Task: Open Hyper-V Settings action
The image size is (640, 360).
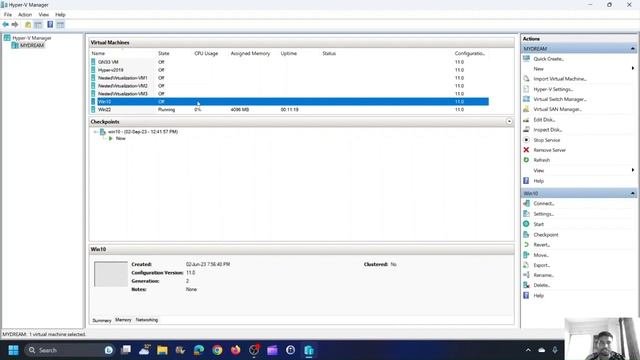Action: pyautogui.click(x=553, y=89)
